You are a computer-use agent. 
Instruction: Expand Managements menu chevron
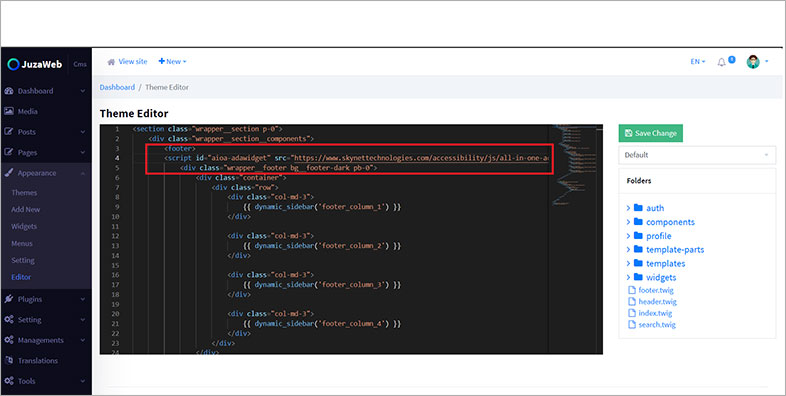point(83,341)
